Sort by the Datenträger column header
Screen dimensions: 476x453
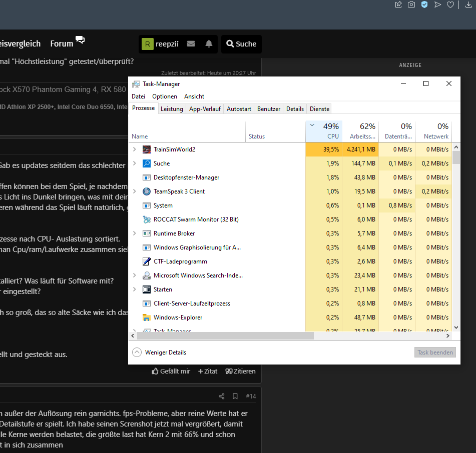click(397, 131)
